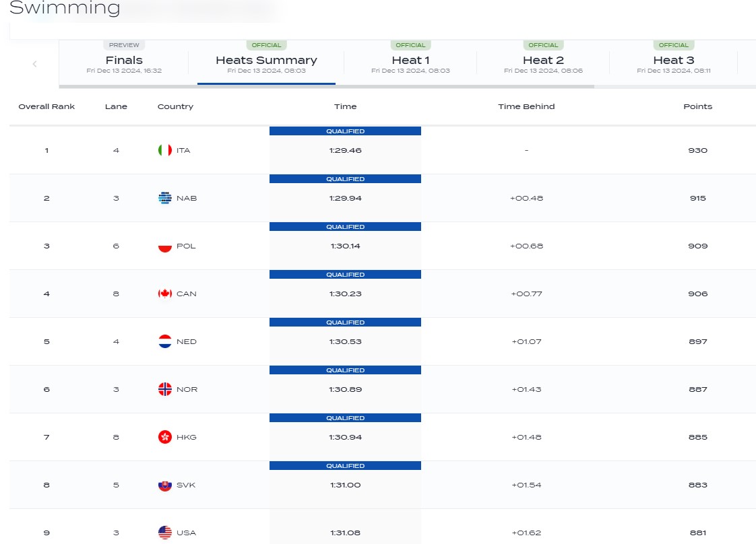756x544 pixels.
Task: Sort by the Time column header
Action: coord(345,106)
